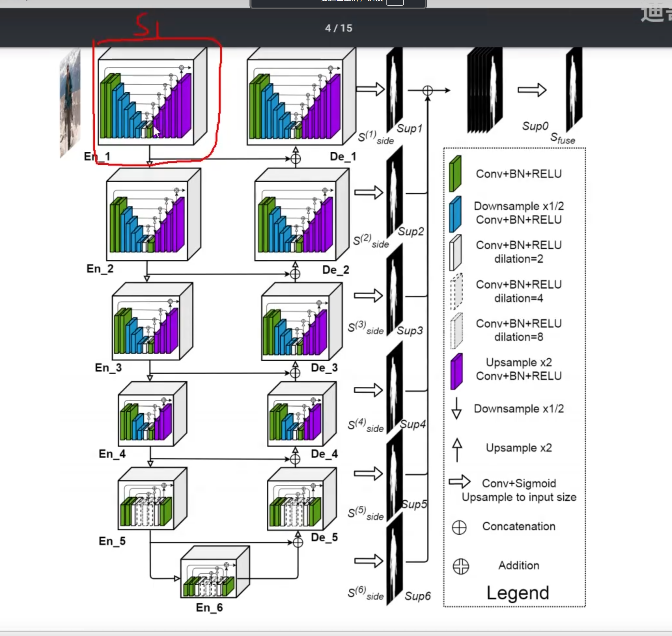Click the Concatenation circle symbol in legend
This screenshot has width=672, height=636.
(459, 527)
